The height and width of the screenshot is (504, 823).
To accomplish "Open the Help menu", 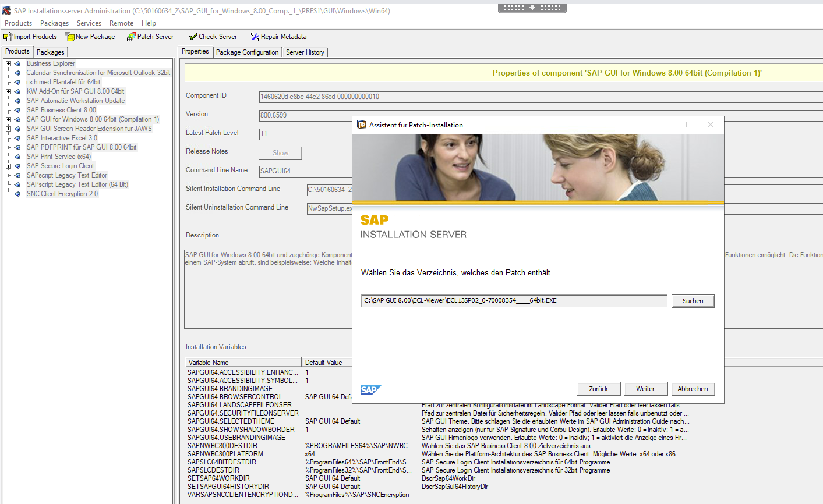I will (x=149, y=23).
